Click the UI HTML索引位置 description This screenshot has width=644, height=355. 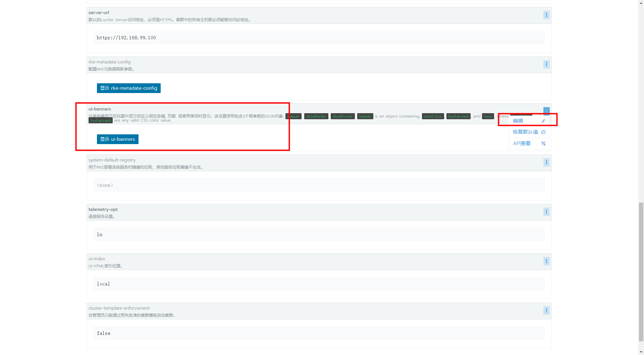105,266
